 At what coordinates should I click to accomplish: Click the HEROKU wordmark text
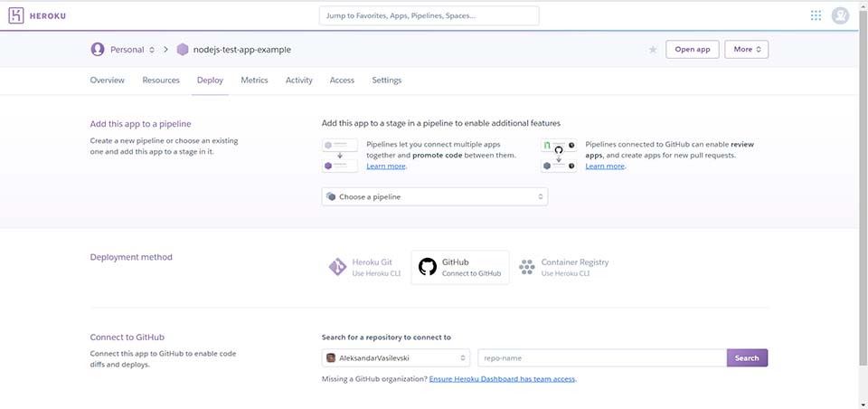tap(48, 16)
